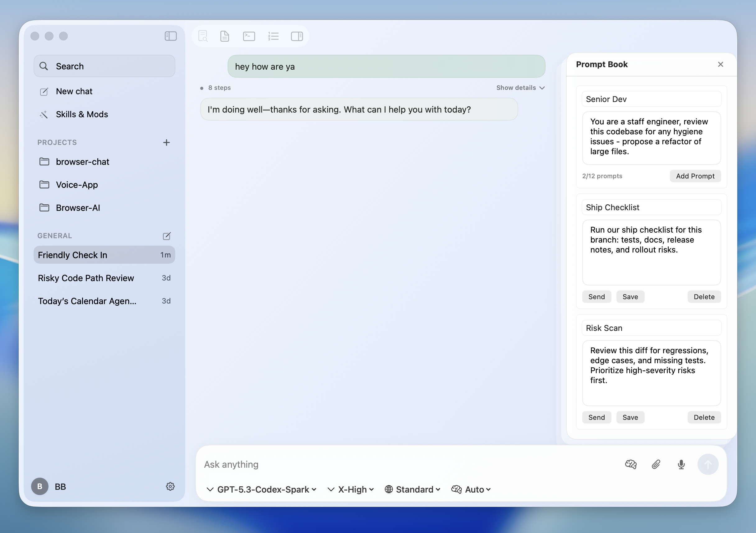Viewport: 756px width, 533px height.
Task: Attach a file using the paperclip icon
Action: [x=656, y=465]
